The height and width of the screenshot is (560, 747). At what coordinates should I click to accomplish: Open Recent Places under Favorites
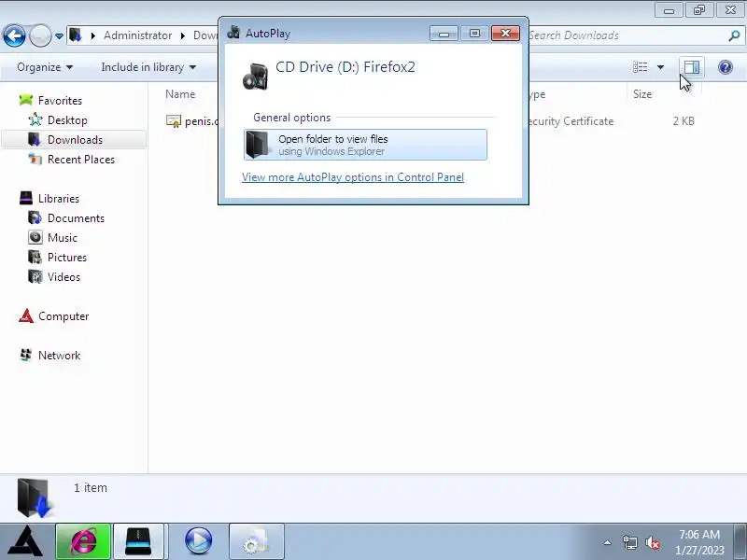pyautogui.click(x=81, y=159)
